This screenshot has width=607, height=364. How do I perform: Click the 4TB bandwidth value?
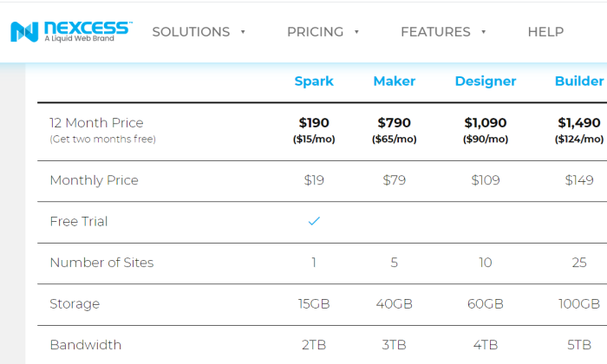point(486,345)
